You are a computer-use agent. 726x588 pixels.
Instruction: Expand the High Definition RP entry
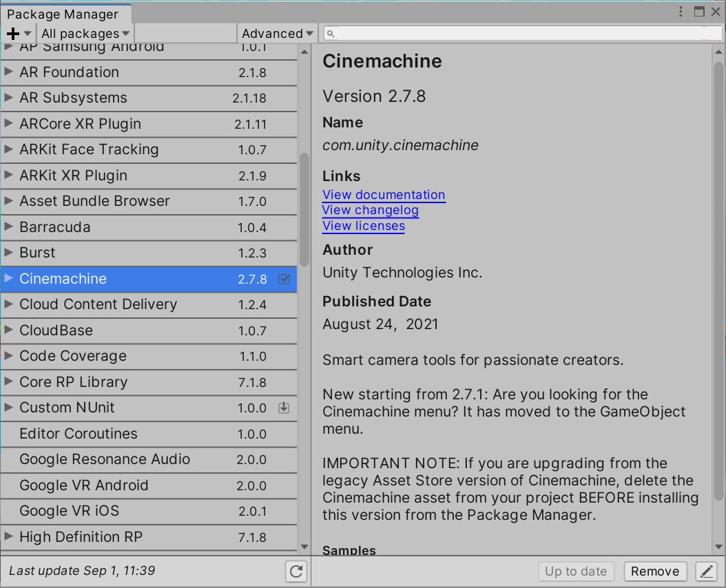point(10,537)
